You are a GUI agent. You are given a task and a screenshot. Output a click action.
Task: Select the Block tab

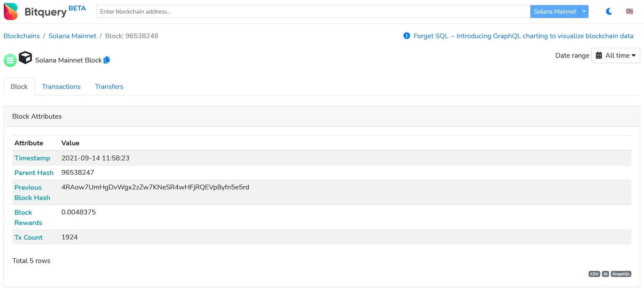(19, 86)
